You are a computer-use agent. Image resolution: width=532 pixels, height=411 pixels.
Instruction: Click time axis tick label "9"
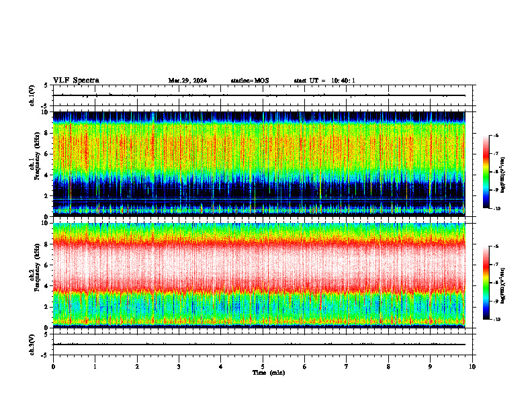pyautogui.click(x=430, y=367)
